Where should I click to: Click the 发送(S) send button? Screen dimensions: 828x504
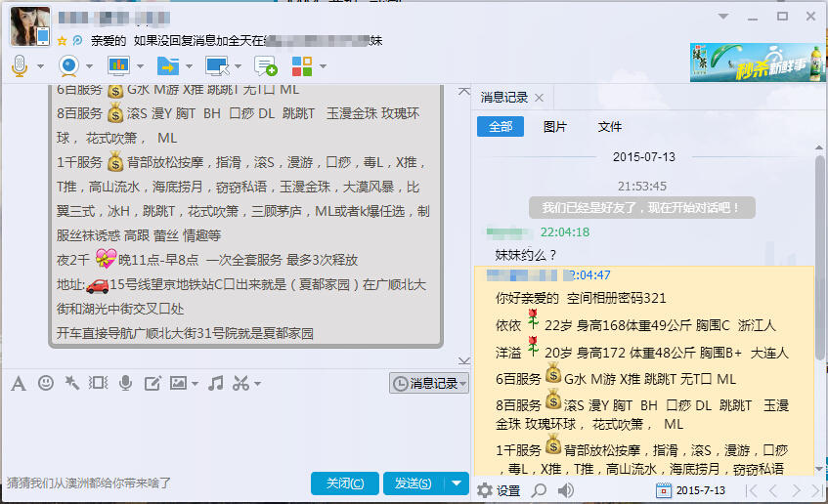pos(414,483)
